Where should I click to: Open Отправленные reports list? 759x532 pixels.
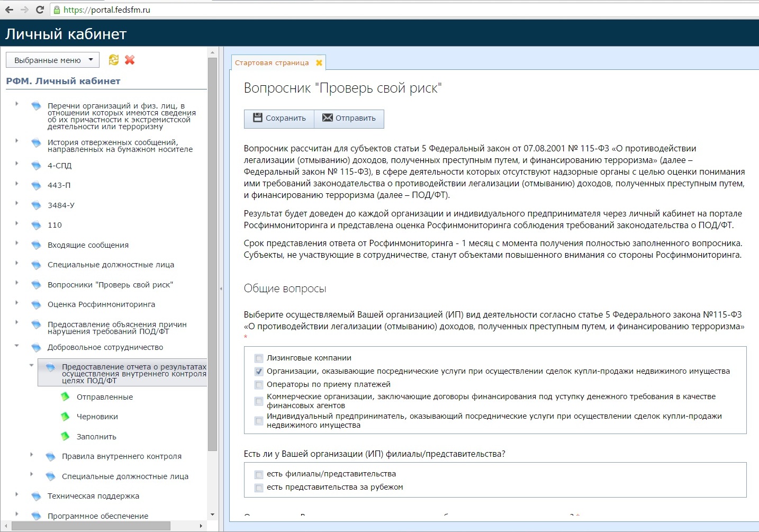pyautogui.click(x=105, y=397)
